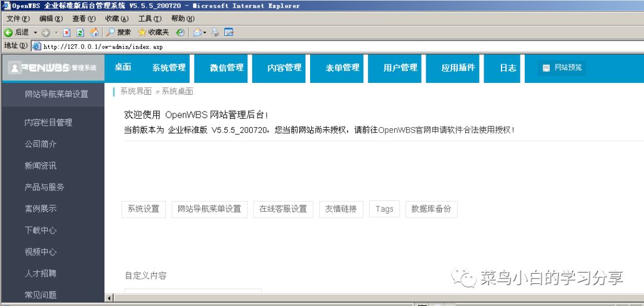Click the 系统桌面 breadcrumb text
This screenshot has height=306, width=644.
[178, 92]
